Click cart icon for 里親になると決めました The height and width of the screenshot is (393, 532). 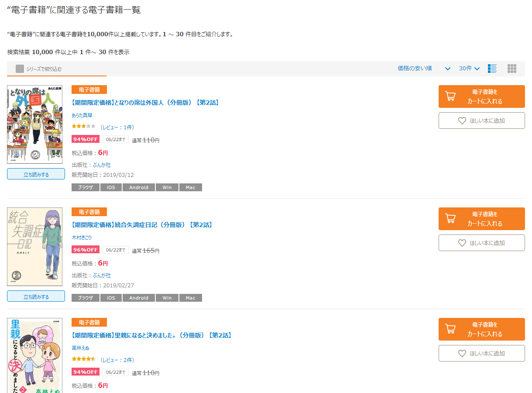450,329
